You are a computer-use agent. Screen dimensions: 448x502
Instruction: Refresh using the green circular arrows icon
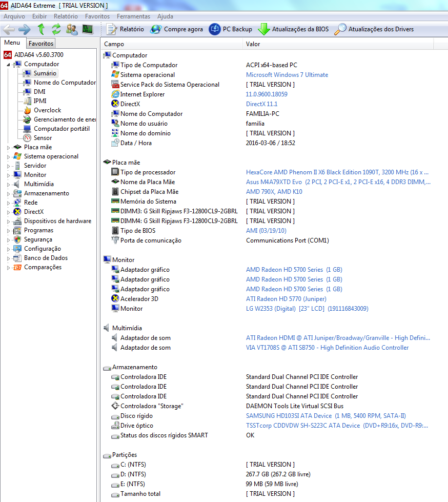pos(56,29)
